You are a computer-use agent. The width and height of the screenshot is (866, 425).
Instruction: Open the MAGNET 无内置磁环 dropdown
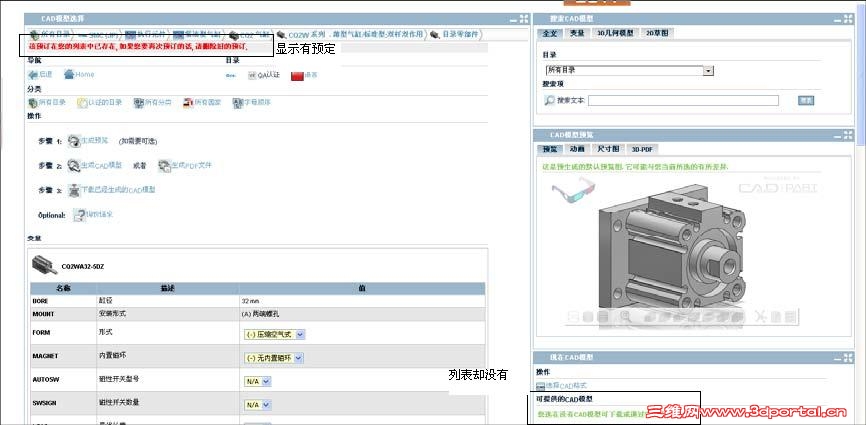pos(273,358)
